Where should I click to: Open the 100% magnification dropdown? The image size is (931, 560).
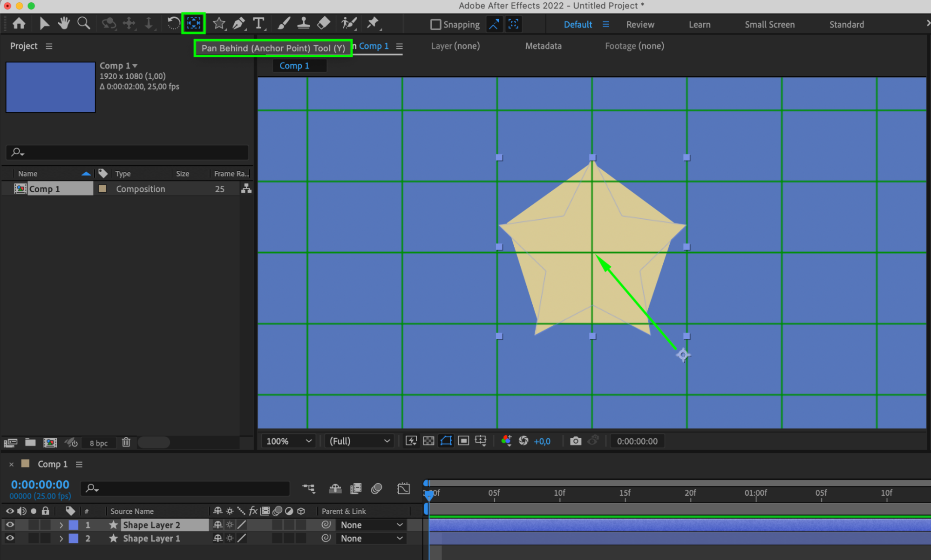(289, 441)
